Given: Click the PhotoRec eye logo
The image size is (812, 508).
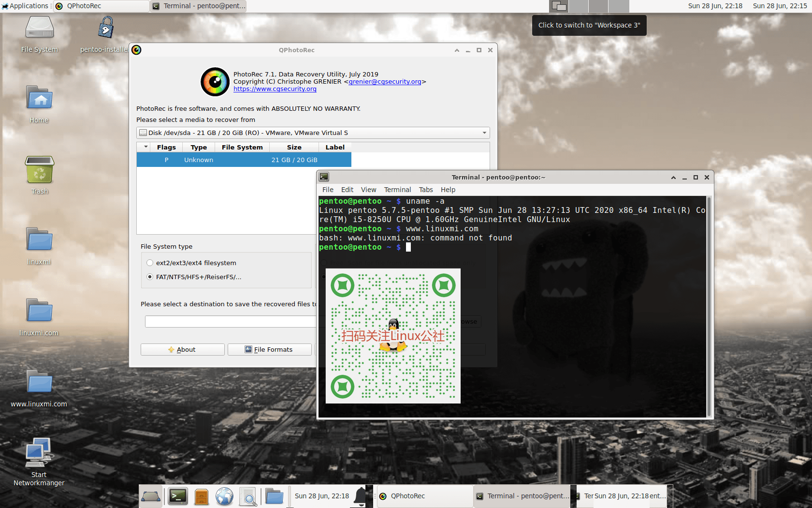Looking at the screenshot, I should (215, 82).
